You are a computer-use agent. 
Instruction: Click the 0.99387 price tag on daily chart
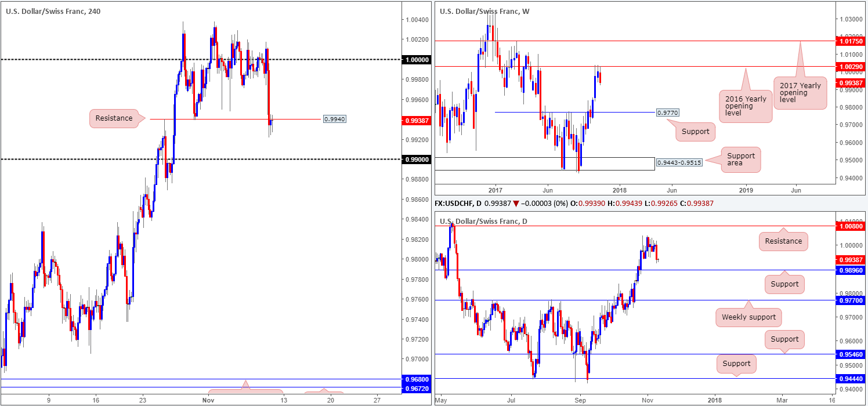[x=849, y=260]
